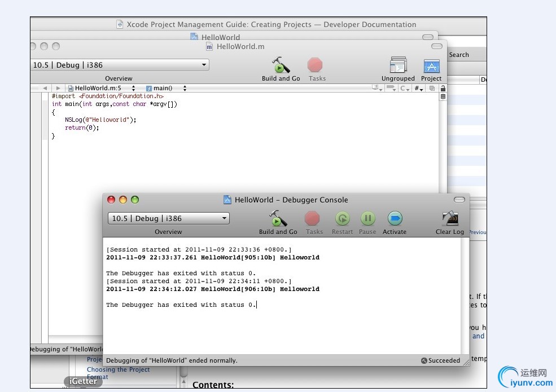Click the 'and' link in documentation text
Viewport: 556px width, 392px height.
(478, 336)
